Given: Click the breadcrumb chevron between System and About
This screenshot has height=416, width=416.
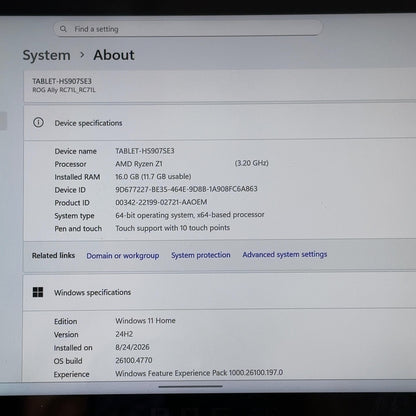Looking at the screenshot, I should [x=82, y=54].
